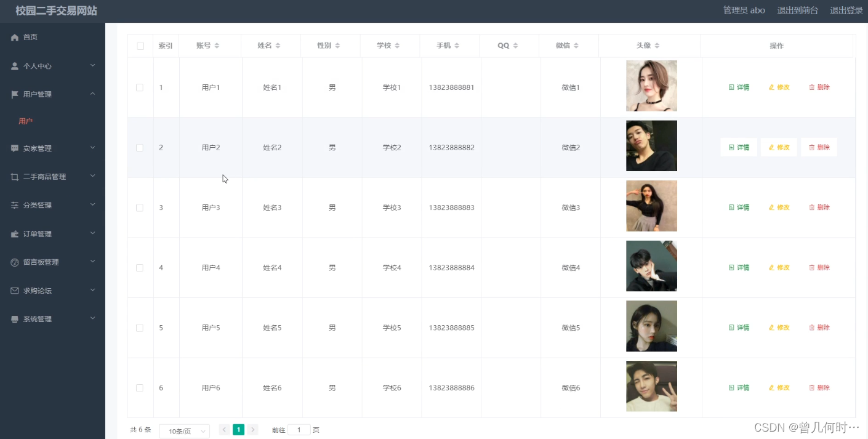Select 用户 submenu item
Screen dimensions: 868x439
26,121
